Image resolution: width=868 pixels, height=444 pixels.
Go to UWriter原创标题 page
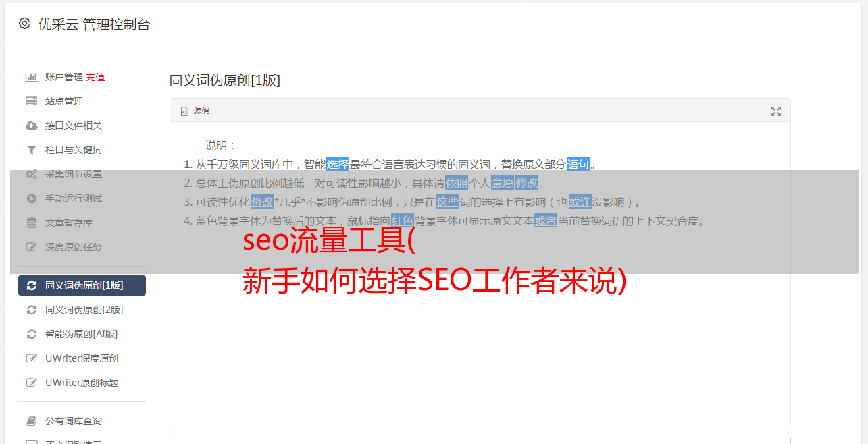82,383
